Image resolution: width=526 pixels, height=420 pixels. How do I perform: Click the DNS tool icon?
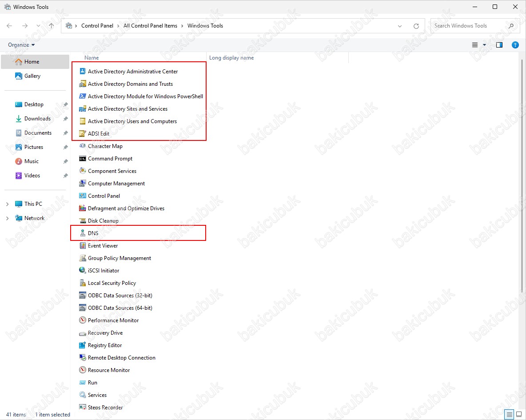click(x=83, y=233)
